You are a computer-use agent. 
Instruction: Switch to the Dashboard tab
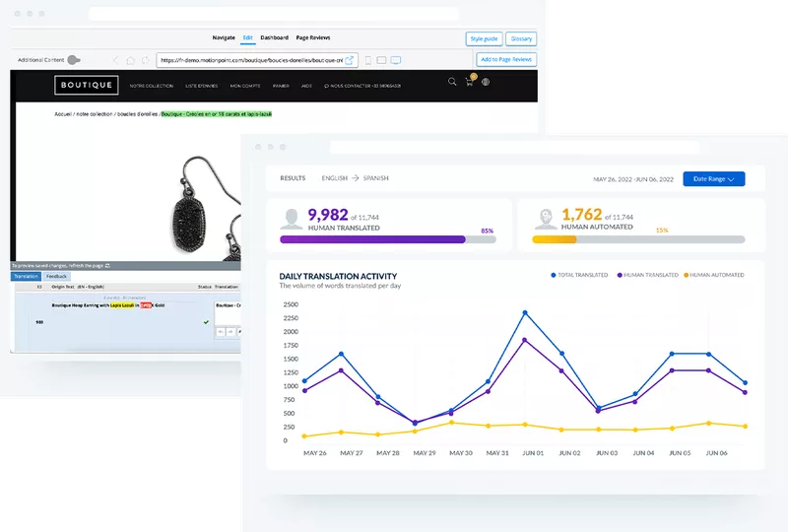[x=275, y=37]
